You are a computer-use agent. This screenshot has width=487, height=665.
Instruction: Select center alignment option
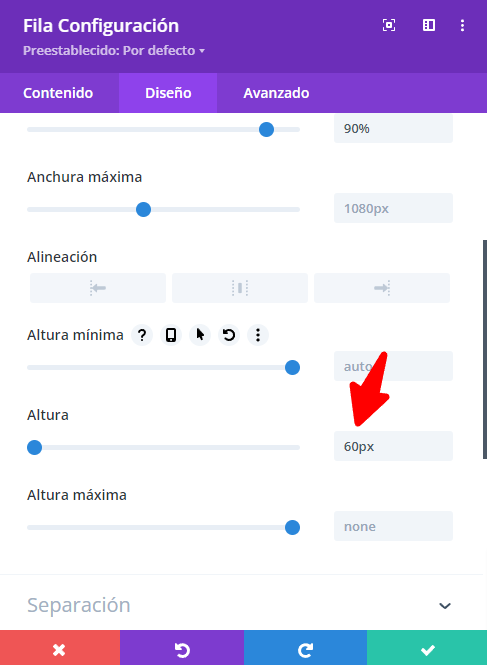point(240,288)
